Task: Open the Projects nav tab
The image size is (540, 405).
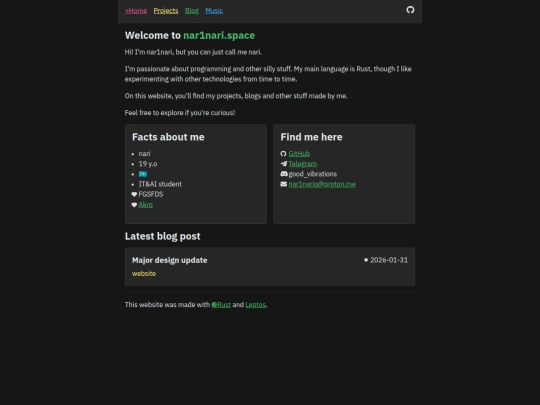Action: (x=166, y=11)
